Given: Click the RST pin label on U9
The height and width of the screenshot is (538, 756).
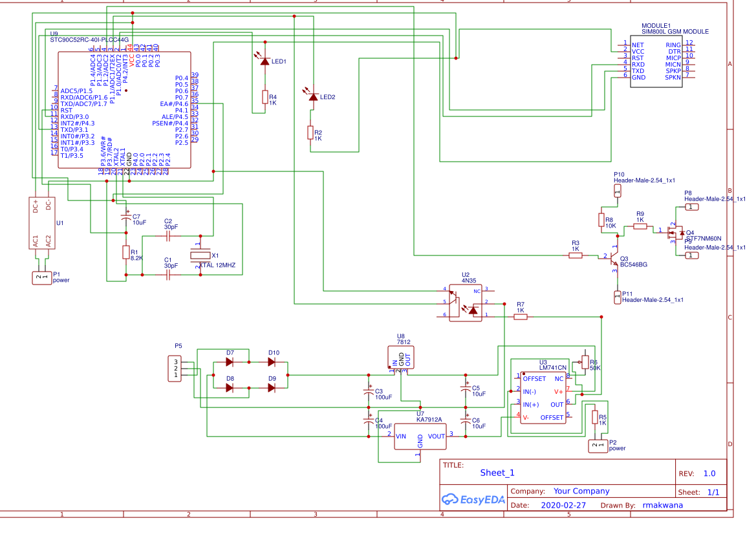Looking at the screenshot, I should (x=66, y=111).
